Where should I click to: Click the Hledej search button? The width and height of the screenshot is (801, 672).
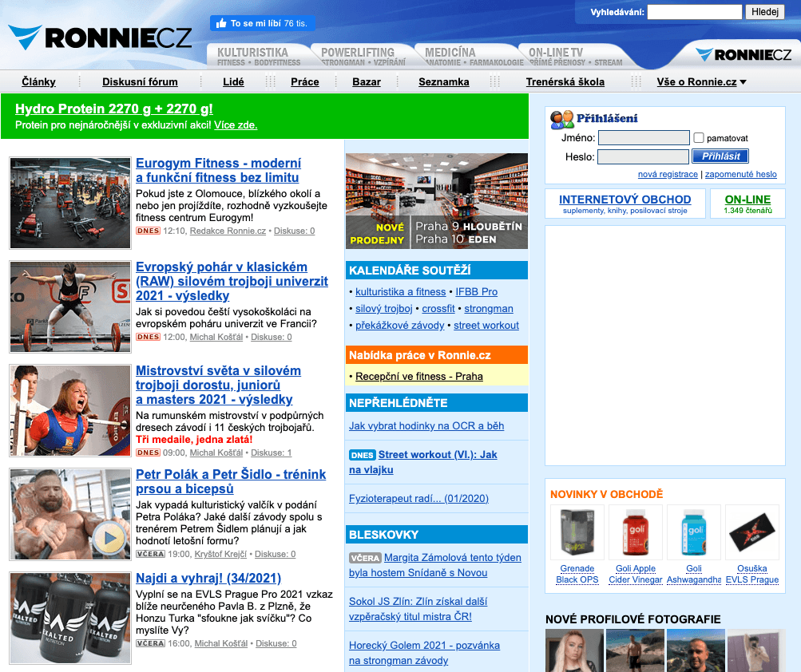(765, 12)
